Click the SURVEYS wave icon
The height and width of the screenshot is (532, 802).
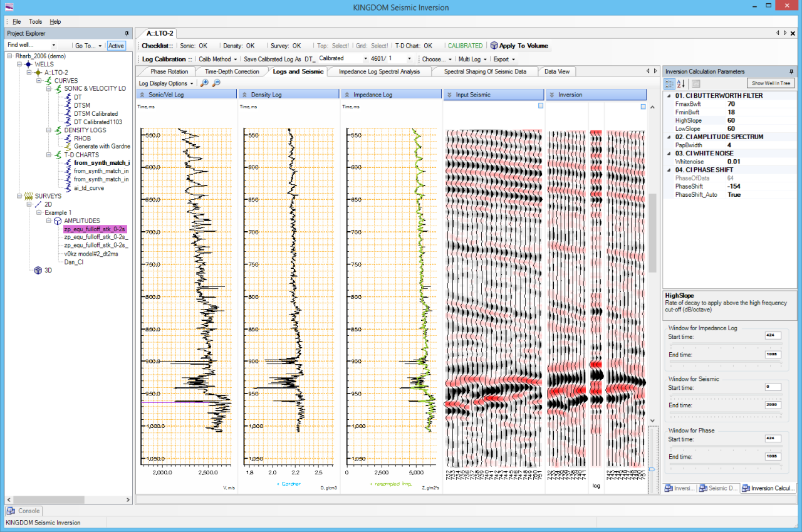click(28, 196)
